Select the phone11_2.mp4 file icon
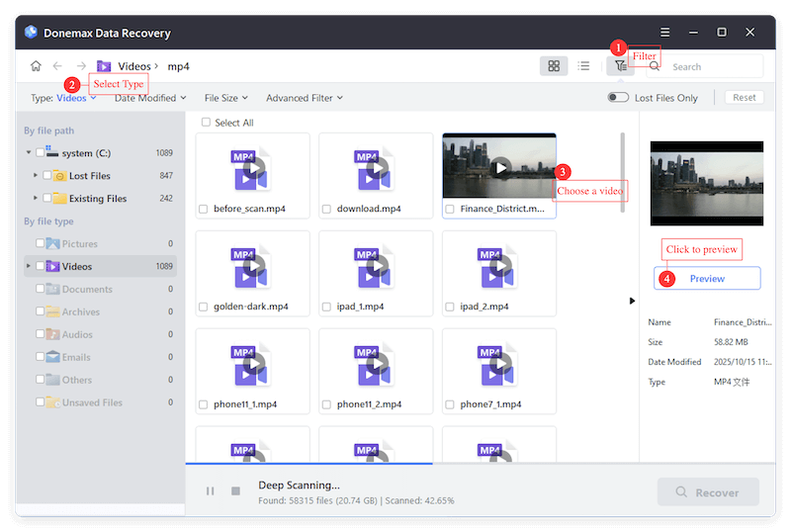The width and height of the screenshot is (791, 532). click(374, 366)
